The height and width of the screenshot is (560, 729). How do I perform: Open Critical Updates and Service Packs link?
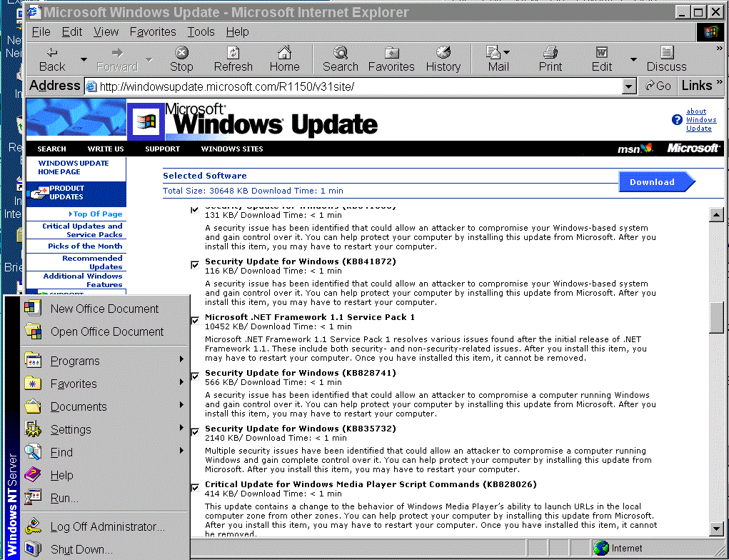point(81,230)
